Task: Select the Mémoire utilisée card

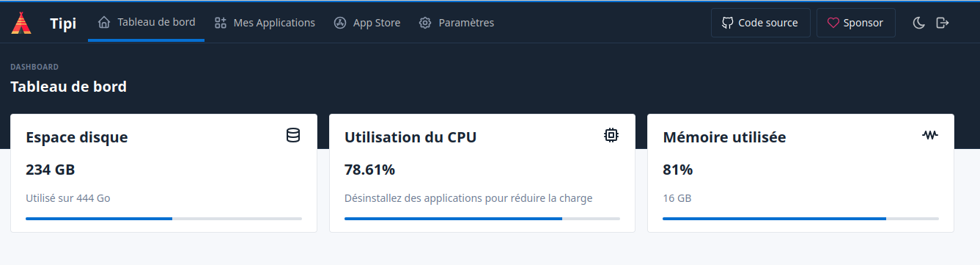Action: pyautogui.click(x=800, y=173)
